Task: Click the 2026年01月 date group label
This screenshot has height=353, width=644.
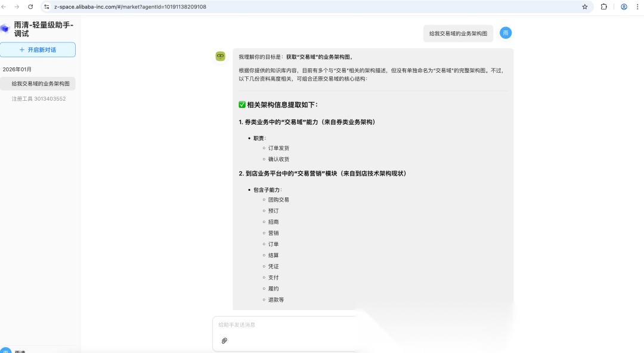Action: (x=17, y=69)
